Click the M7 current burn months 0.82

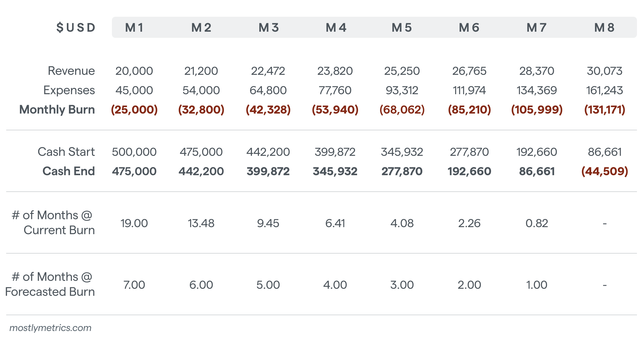click(x=537, y=223)
